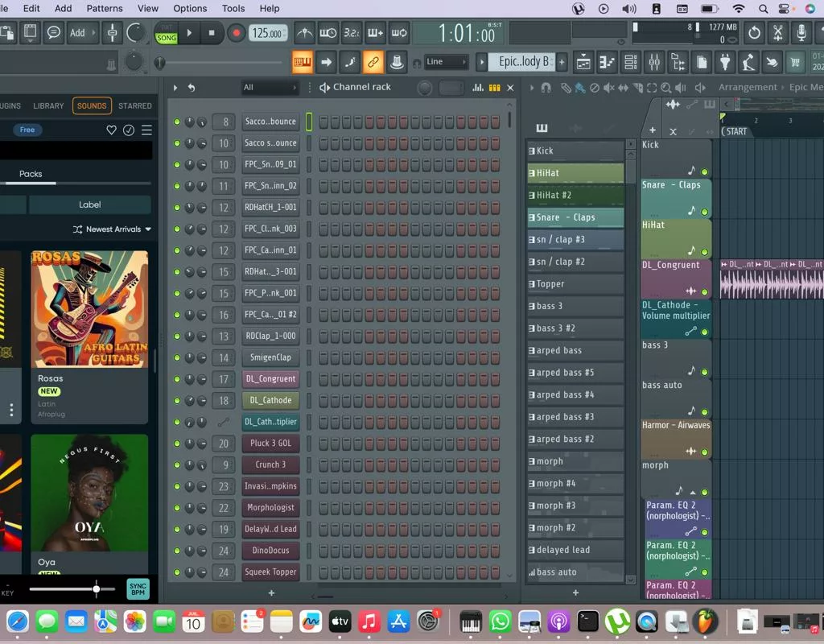Click the Morphologist channel button

270,508
